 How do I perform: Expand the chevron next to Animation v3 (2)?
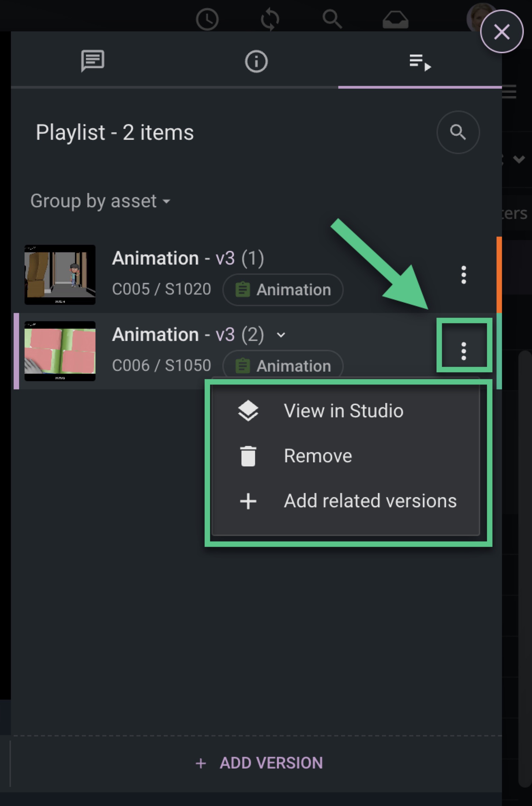coord(281,335)
